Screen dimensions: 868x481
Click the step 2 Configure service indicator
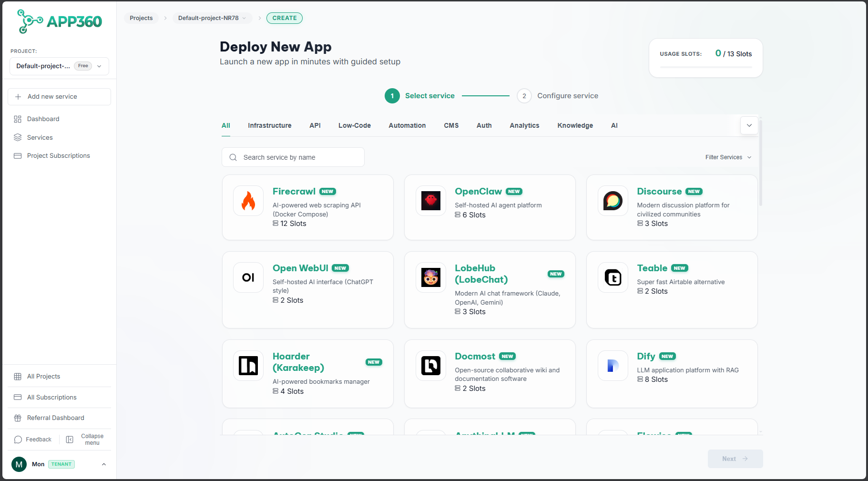point(558,96)
